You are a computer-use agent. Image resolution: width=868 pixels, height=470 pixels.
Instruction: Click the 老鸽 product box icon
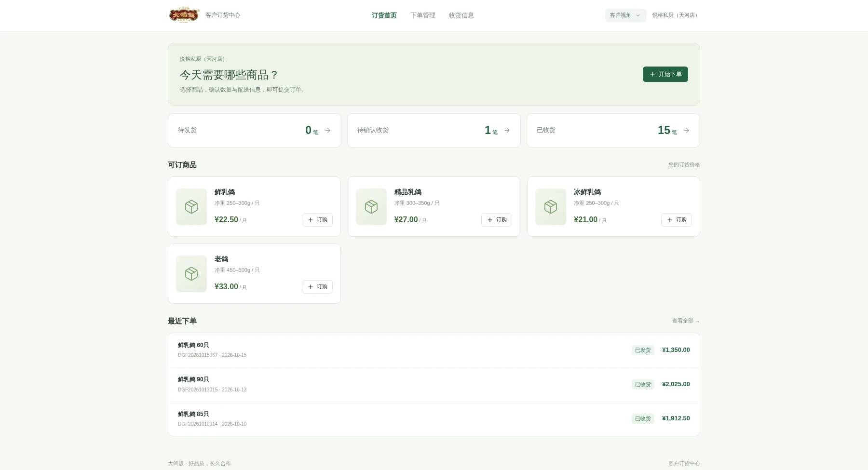point(191,274)
